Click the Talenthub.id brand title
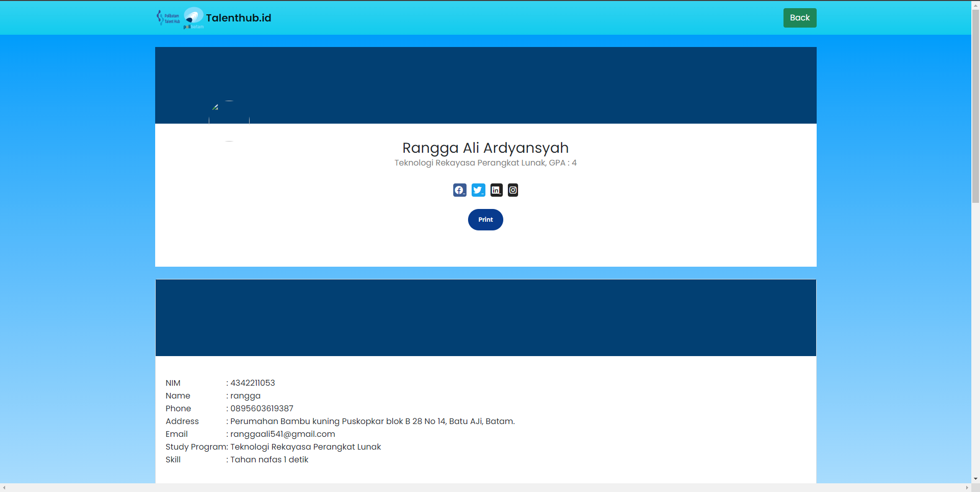This screenshot has width=980, height=492. 238,18
